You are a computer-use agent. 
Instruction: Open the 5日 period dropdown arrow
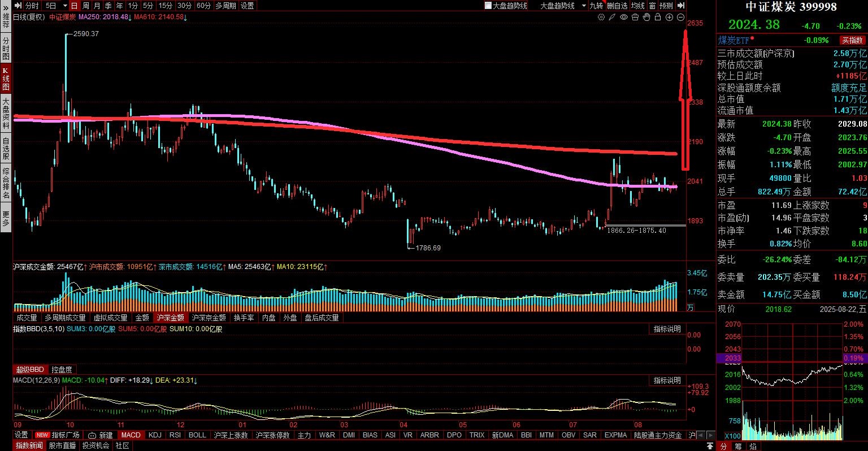[x=65, y=6]
